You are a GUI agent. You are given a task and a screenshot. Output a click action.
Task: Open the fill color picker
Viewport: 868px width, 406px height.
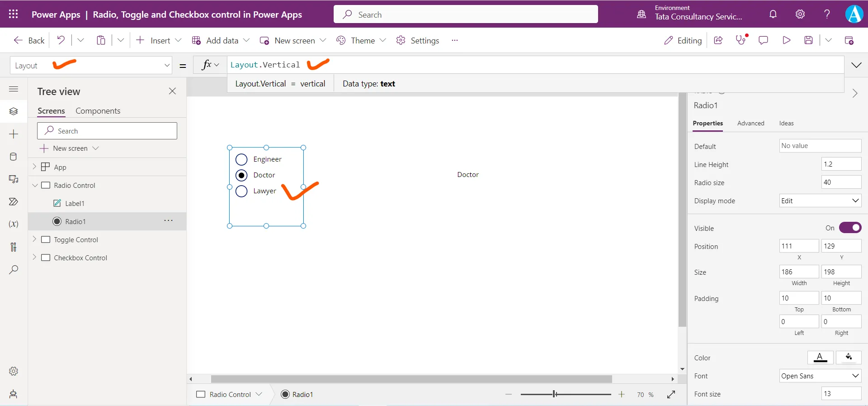pos(849,358)
